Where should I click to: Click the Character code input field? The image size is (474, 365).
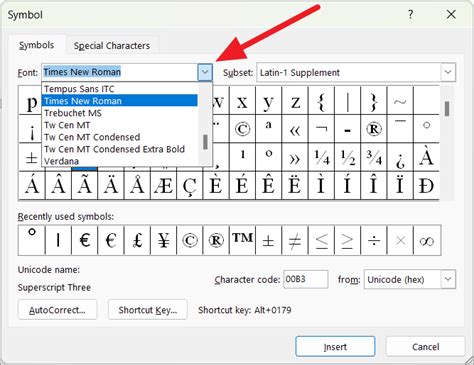pos(306,279)
